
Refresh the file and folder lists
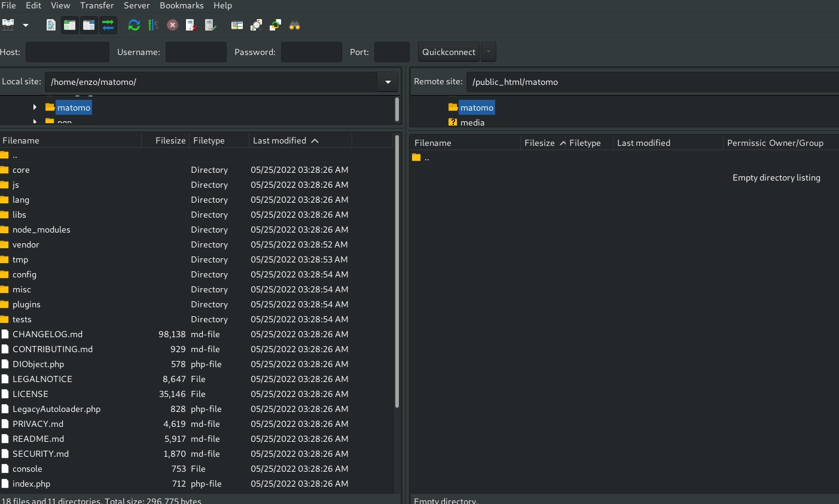tap(135, 25)
